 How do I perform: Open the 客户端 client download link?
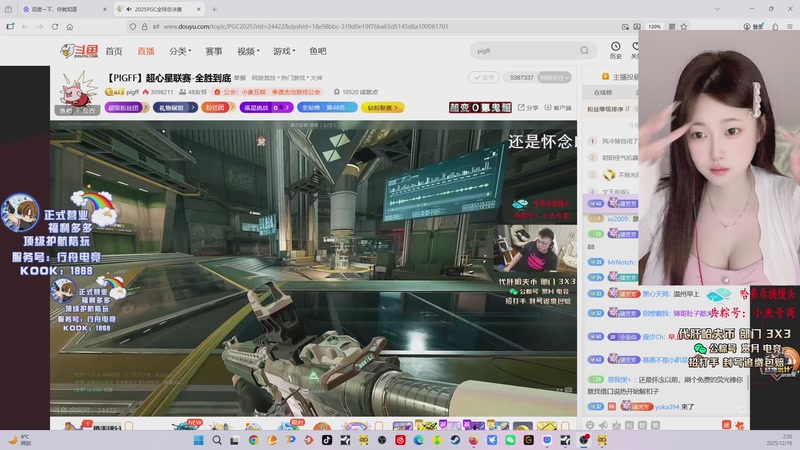pyautogui.click(x=558, y=108)
